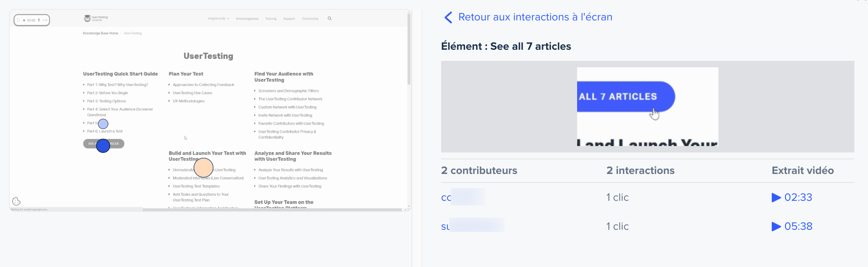
Task: Open contributor link starting with 'su'
Action: coord(473,226)
